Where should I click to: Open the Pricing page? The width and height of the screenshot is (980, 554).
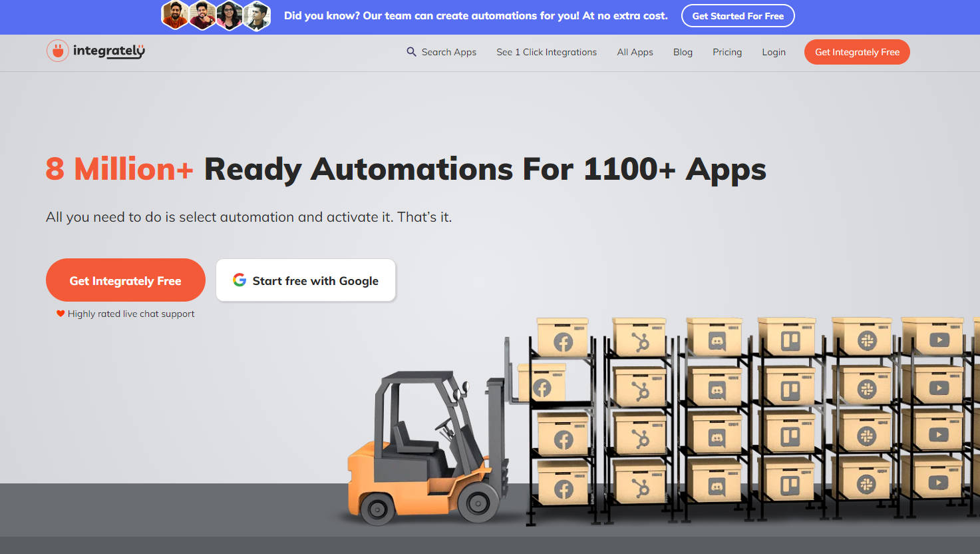pos(727,52)
